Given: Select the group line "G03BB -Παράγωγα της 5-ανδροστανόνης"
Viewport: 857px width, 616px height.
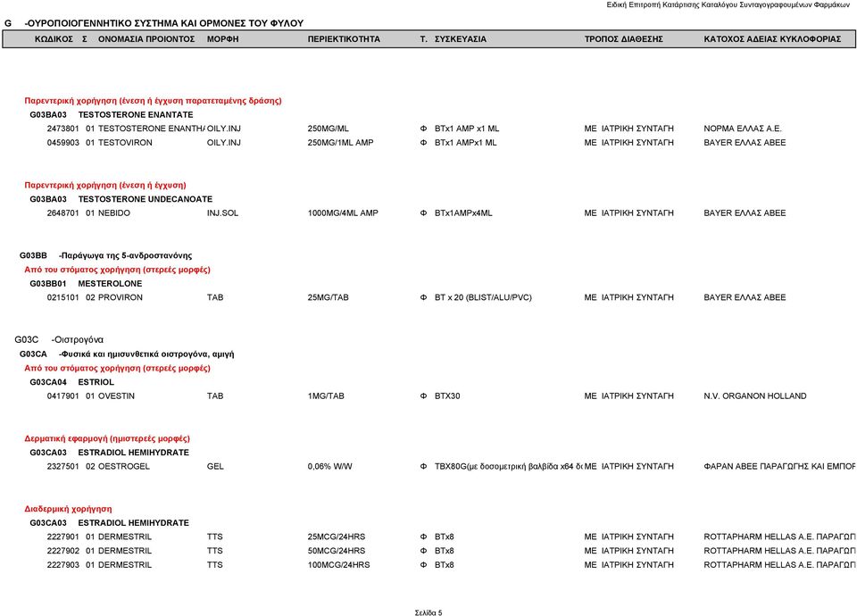Looking at the screenshot, I should click(105, 256).
